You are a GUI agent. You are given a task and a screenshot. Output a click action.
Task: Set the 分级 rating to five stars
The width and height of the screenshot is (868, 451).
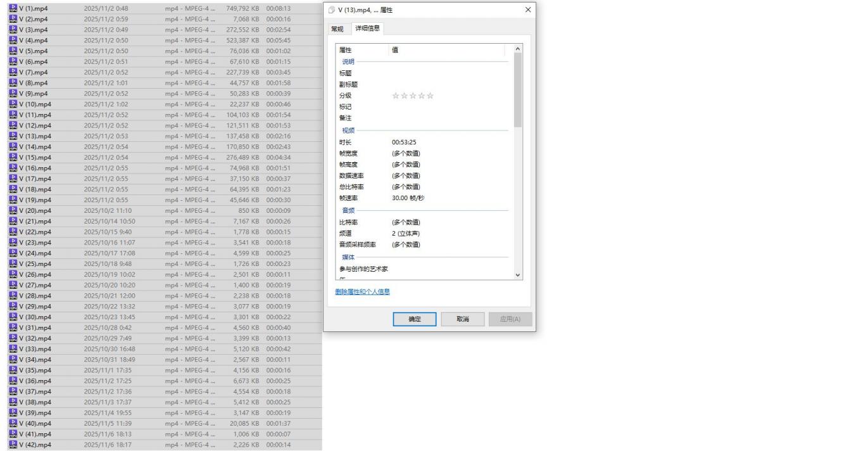[431, 96]
